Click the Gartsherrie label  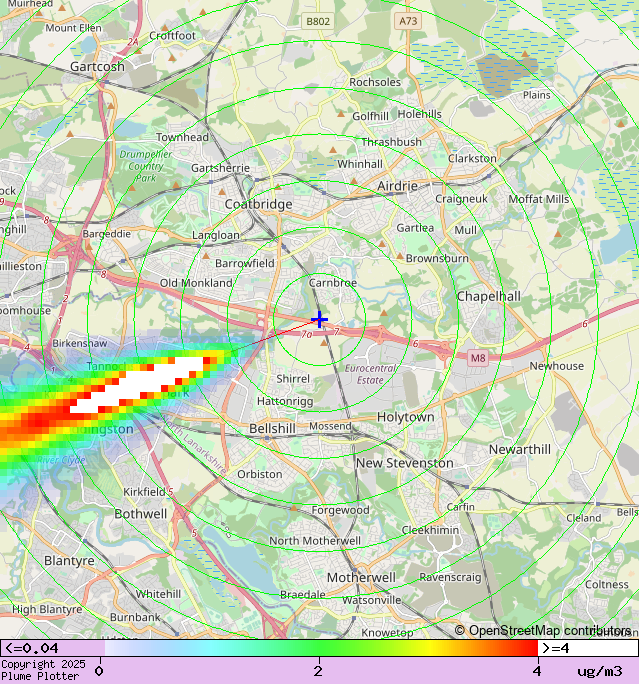220,168
